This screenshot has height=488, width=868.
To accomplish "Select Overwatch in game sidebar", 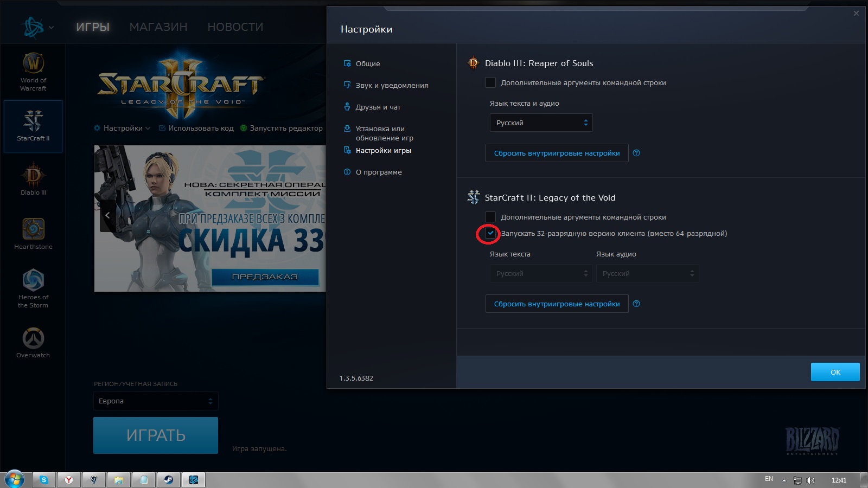I will (x=33, y=343).
